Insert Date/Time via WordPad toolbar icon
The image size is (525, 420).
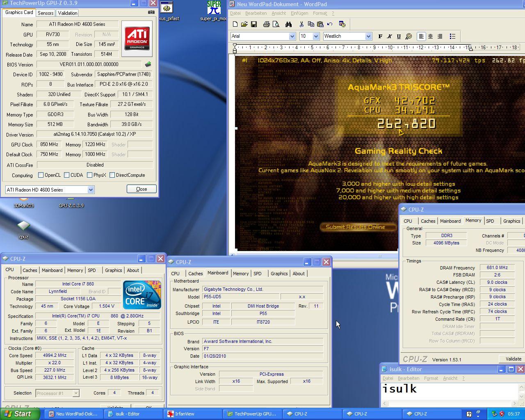[x=342, y=24]
